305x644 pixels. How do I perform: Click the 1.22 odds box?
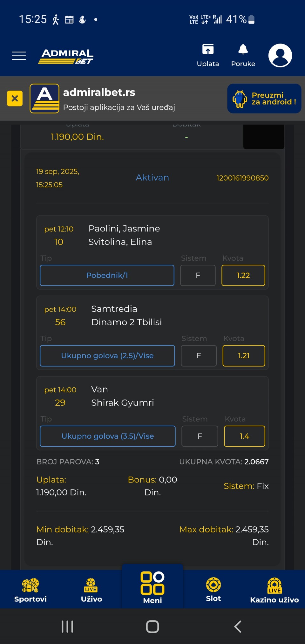click(x=243, y=275)
